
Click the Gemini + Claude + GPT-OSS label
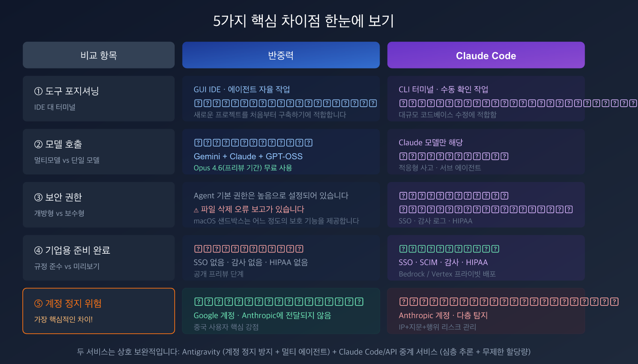248,157
